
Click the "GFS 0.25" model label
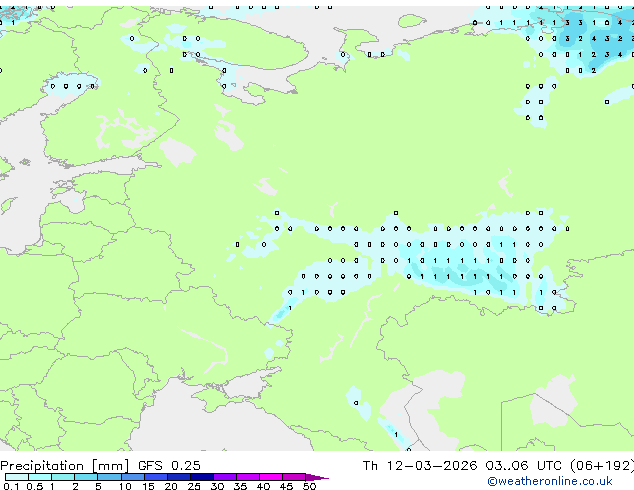[x=169, y=466]
